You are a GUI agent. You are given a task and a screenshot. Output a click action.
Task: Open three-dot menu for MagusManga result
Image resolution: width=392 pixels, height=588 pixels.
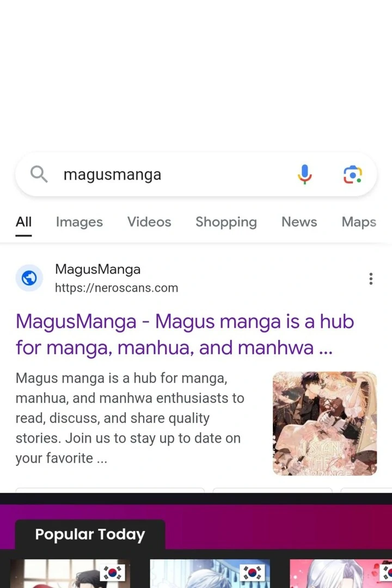click(x=371, y=279)
